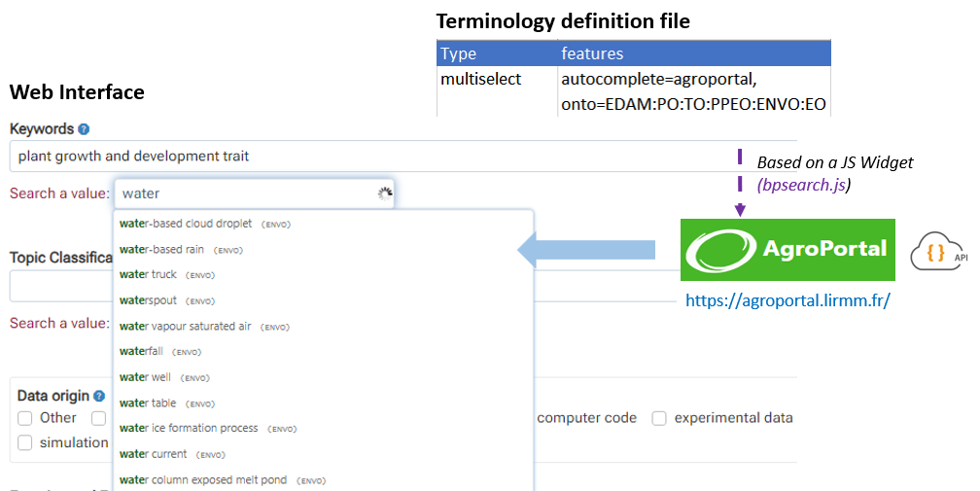Image resolution: width=980 pixels, height=491 pixels.
Task: Pick 'water table' from suggestions
Action: pyautogui.click(x=148, y=403)
